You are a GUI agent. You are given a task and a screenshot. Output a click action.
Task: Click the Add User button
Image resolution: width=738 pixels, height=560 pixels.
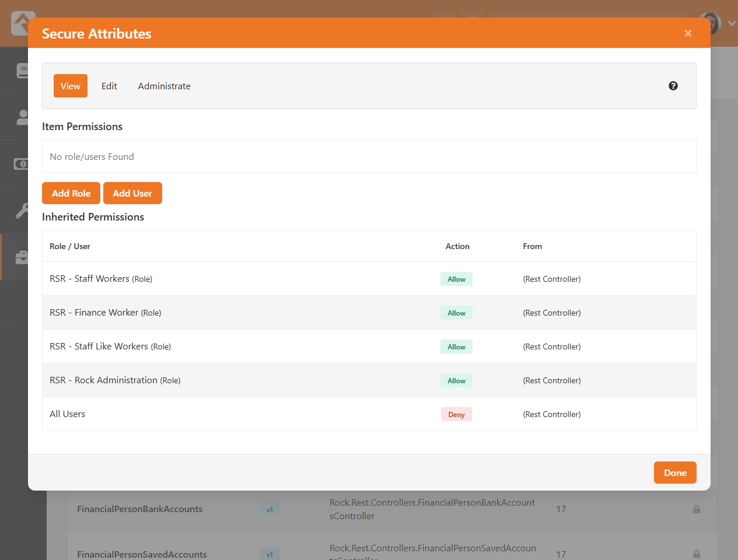pyautogui.click(x=132, y=193)
